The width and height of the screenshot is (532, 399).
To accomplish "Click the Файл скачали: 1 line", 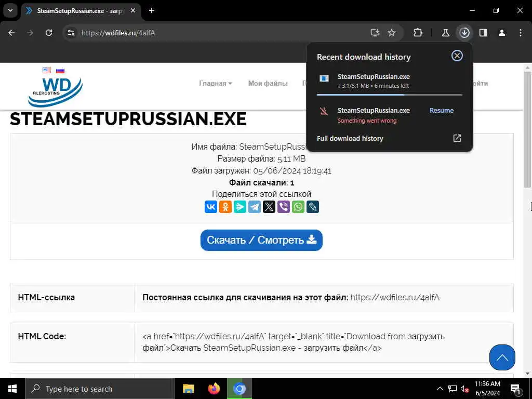I will [x=261, y=182].
